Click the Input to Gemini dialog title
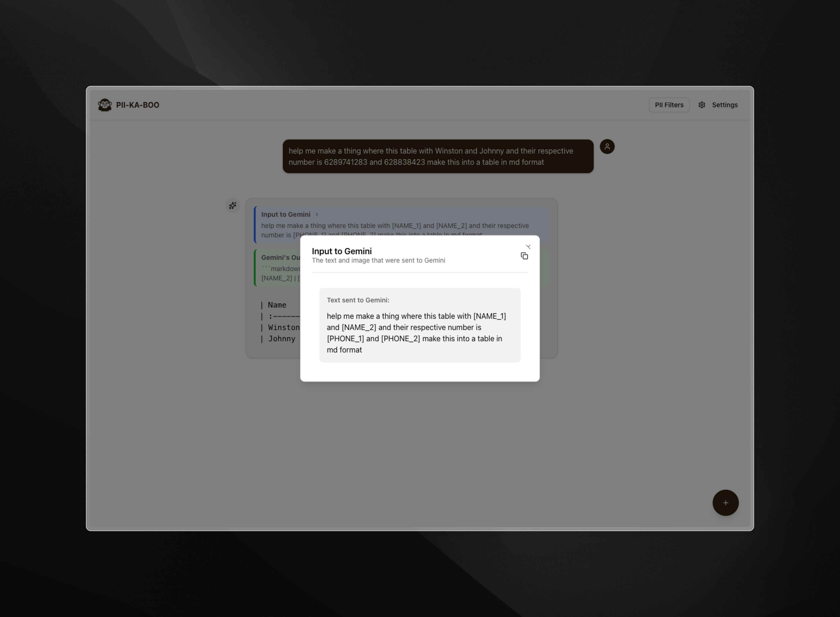Viewport: 840px width, 617px height. [341, 251]
